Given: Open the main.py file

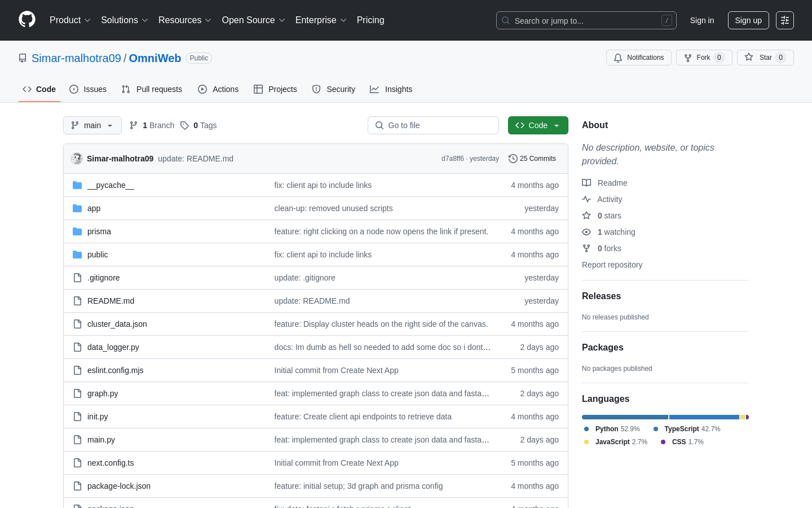Looking at the screenshot, I should pyautogui.click(x=101, y=440).
